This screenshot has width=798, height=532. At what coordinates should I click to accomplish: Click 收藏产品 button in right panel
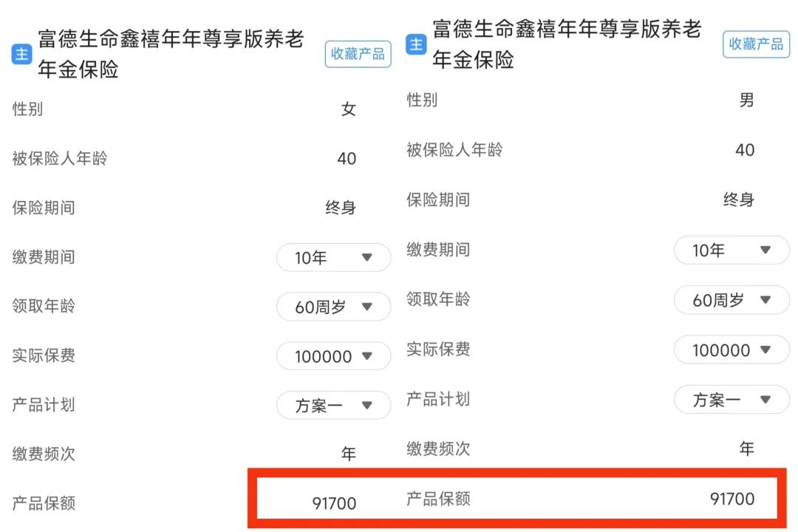pos(756,44)
